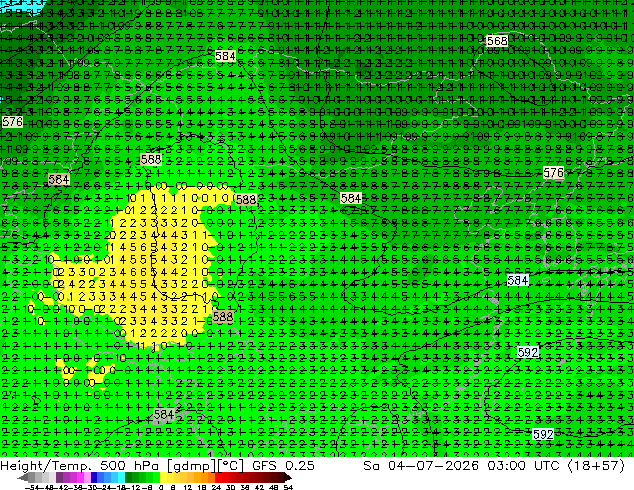Click the 576 contour label at left map edge
The width and height of the screenshot is (634, 490).
[12, 122]
